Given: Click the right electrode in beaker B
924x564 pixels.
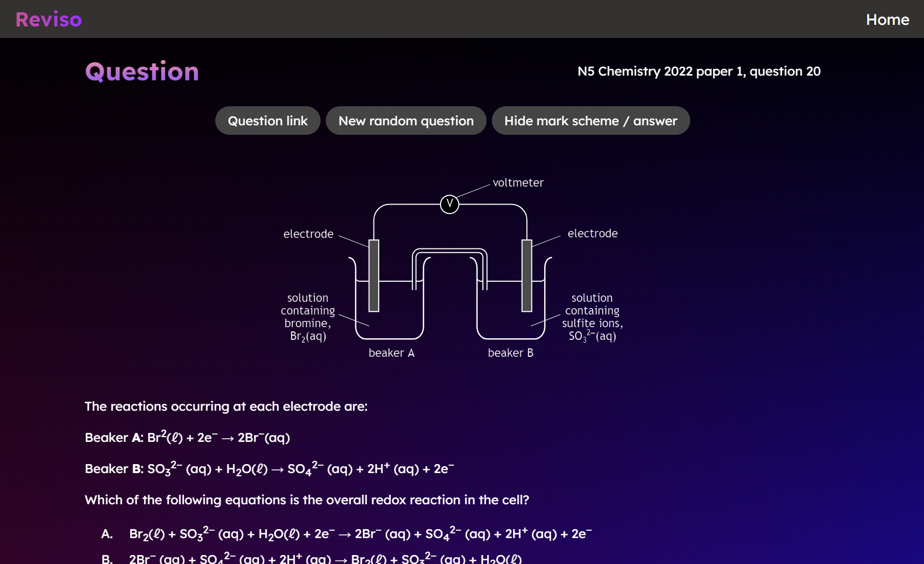Looking at the screenshot, I should click(526, 275).
